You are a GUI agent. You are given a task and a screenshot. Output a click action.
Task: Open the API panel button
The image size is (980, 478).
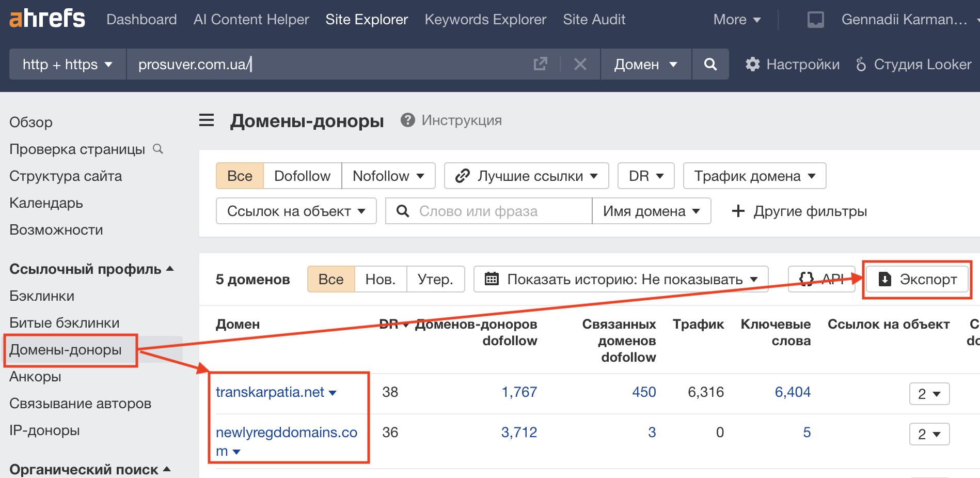coord(822,279)
